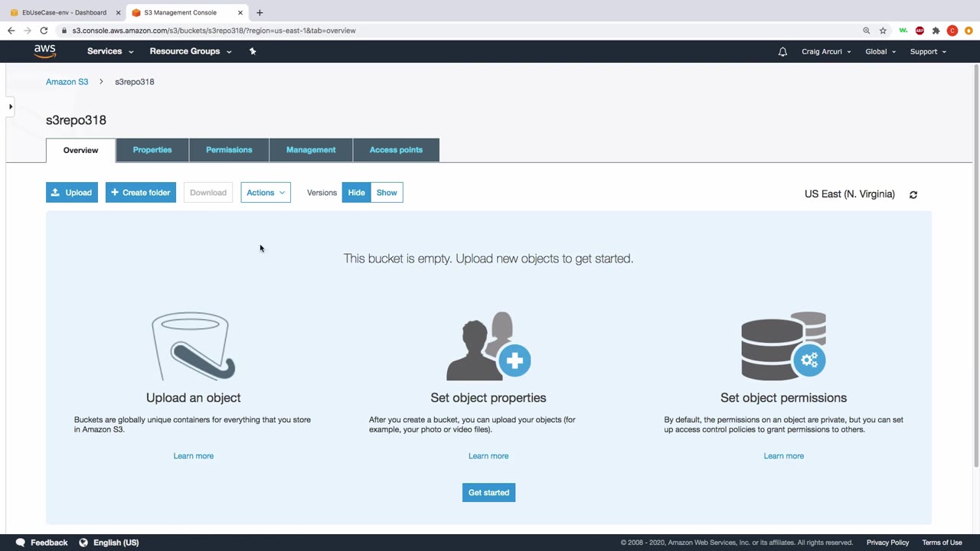
Task: Refresh the bucket list with the reload icon
Action: click(913, 194)
